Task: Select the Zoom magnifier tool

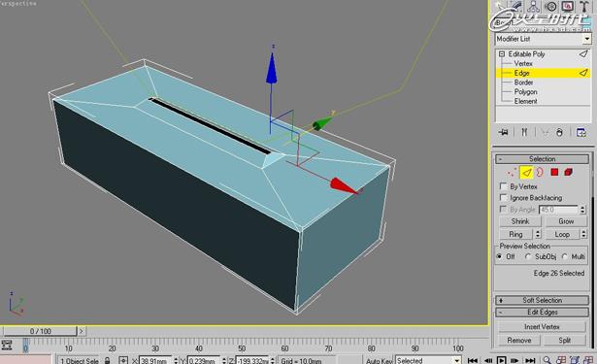Action: coord(547,360)
